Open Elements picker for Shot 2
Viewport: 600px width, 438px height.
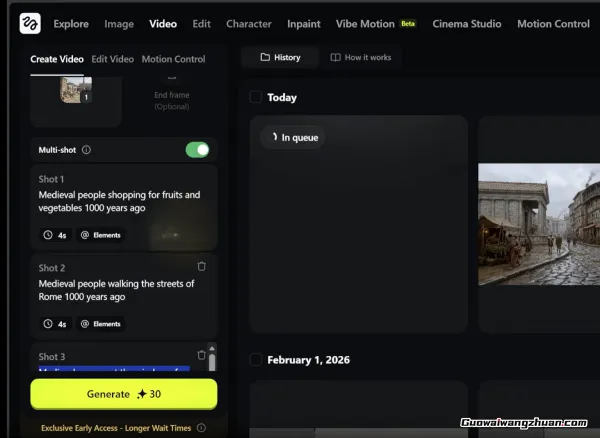[101, 324]
